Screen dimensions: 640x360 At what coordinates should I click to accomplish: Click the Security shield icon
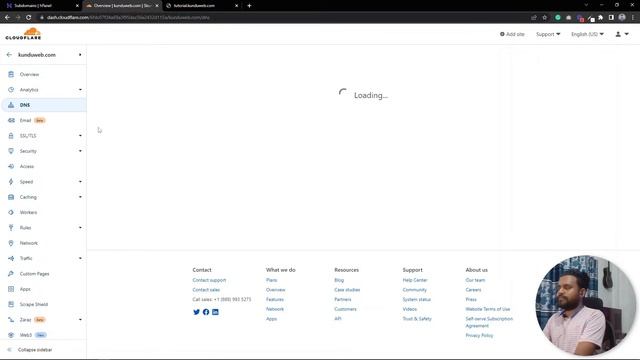(x=11, y=151)
